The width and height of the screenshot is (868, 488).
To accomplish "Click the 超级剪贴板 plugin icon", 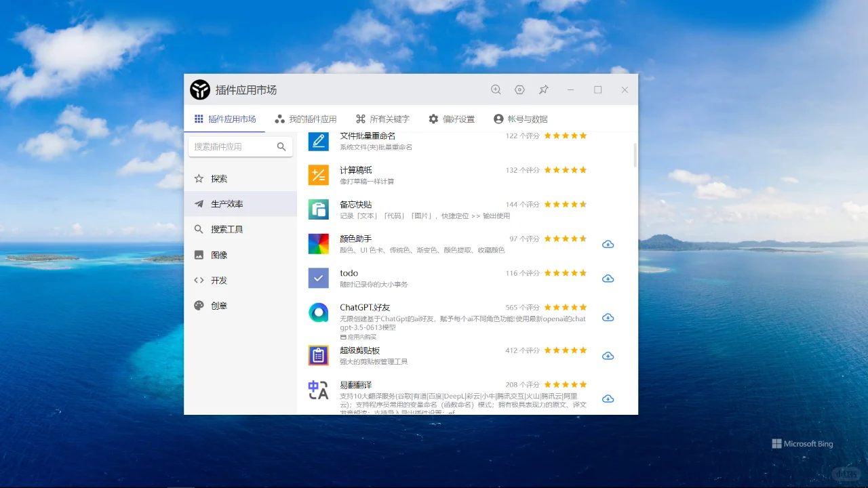I will pos(318,355).
